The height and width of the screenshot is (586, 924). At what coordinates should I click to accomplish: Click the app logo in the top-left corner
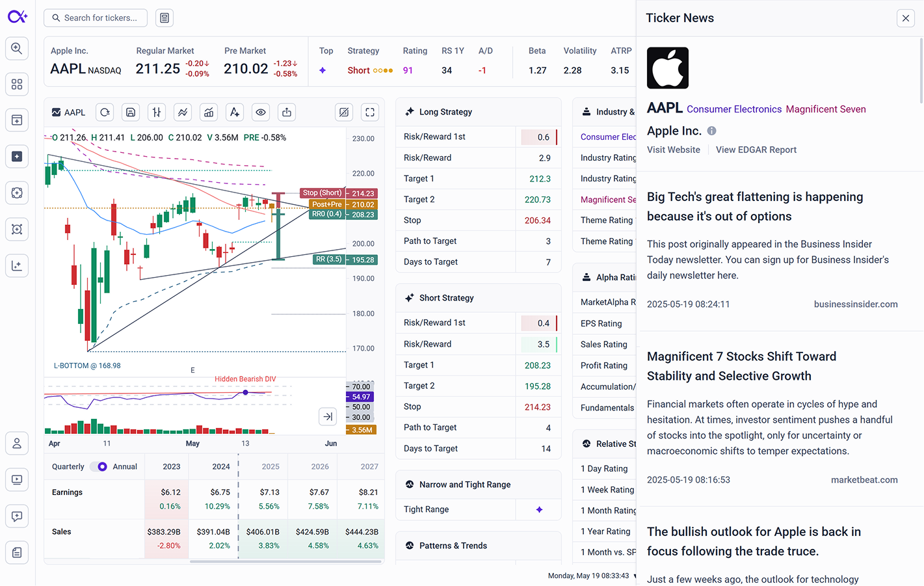pos(18,16)
